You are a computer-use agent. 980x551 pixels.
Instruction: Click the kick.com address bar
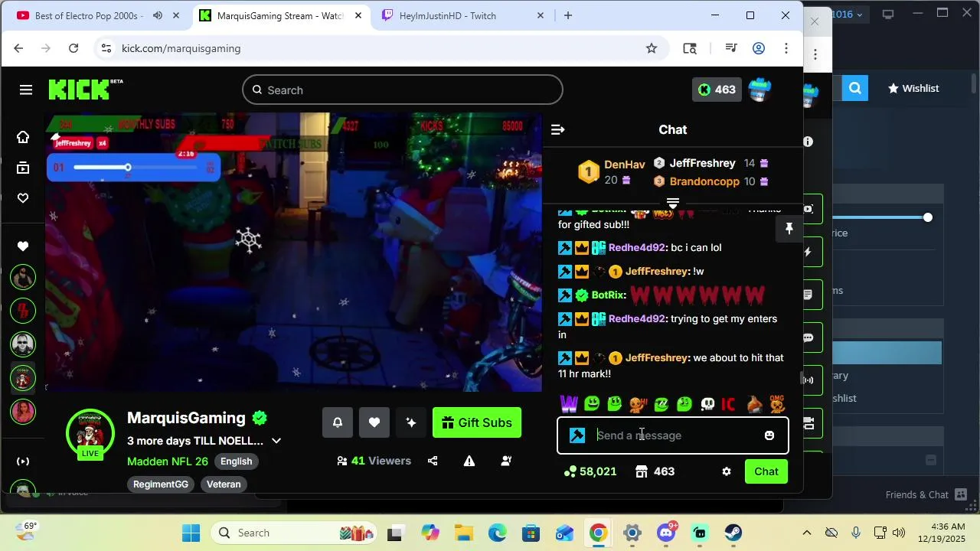coord(383,48)
